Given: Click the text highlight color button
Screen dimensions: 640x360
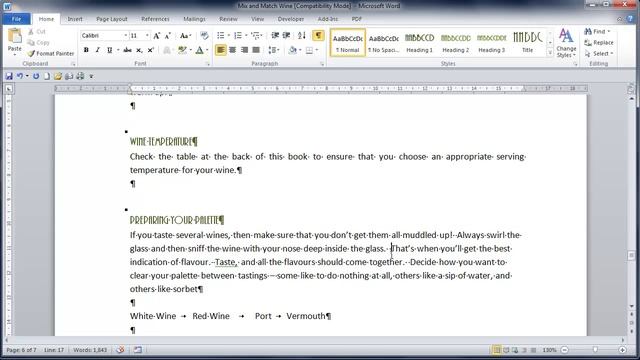Looking at the screenshot, I should [182, 50].
